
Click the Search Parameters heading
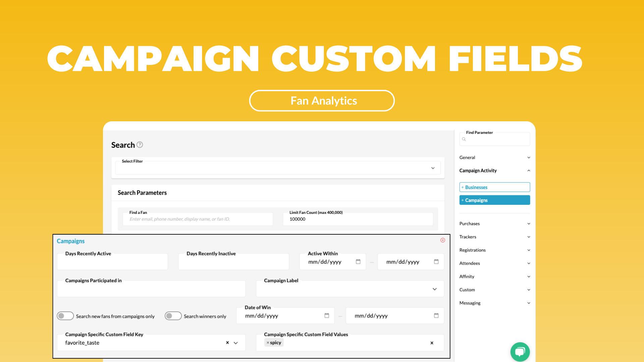click(142, 193)
